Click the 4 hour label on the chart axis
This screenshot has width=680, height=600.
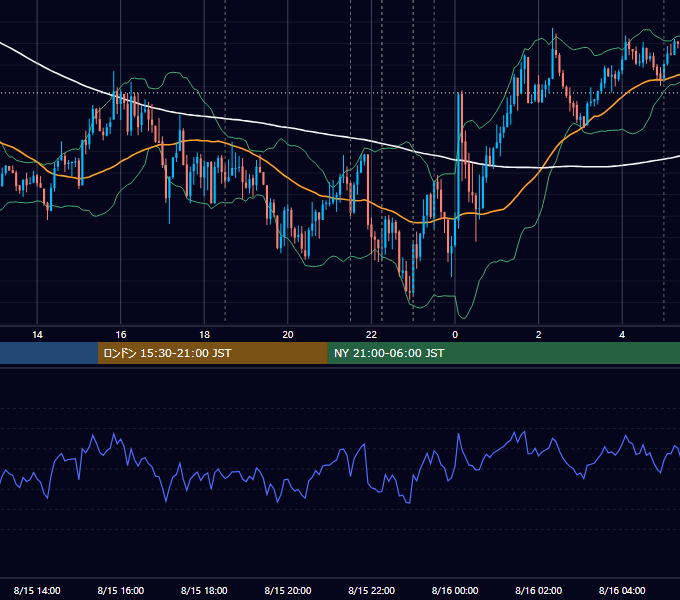click(622, 335)
